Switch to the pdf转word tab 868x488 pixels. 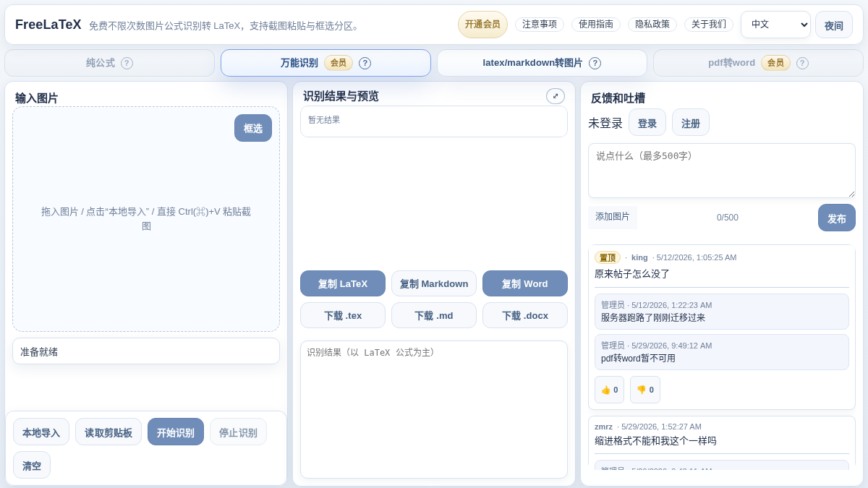(758, 63)
